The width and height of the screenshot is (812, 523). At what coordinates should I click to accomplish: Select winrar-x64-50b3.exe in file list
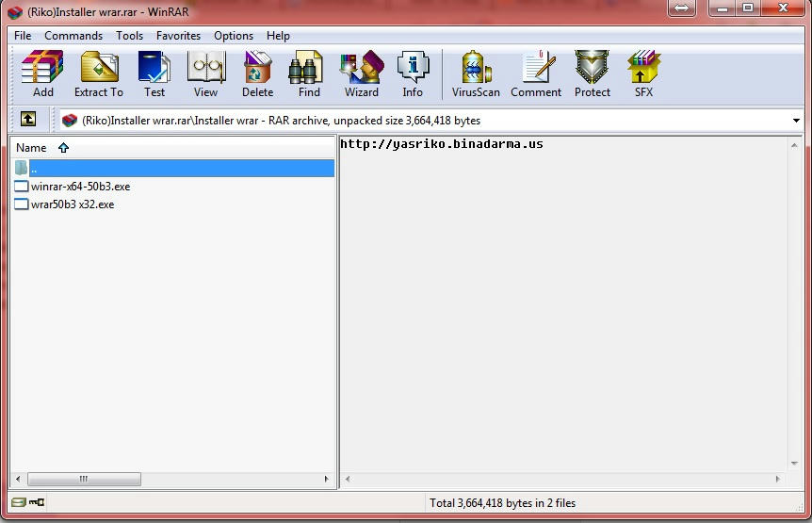(x=80, y=187)
